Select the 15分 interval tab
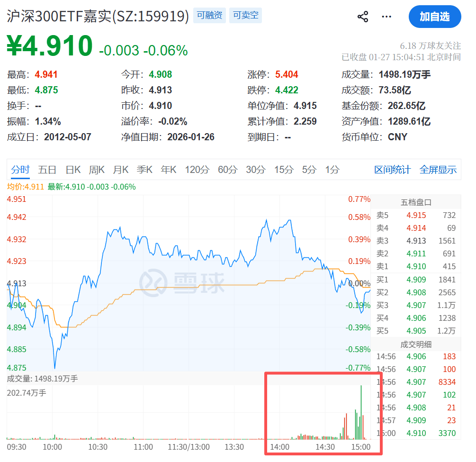This screenshot has width=476, height=462. click(284, 170)
